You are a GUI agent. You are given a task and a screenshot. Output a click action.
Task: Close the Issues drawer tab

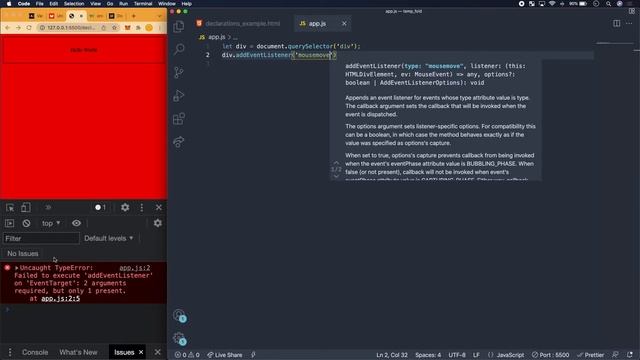point(141,352)
